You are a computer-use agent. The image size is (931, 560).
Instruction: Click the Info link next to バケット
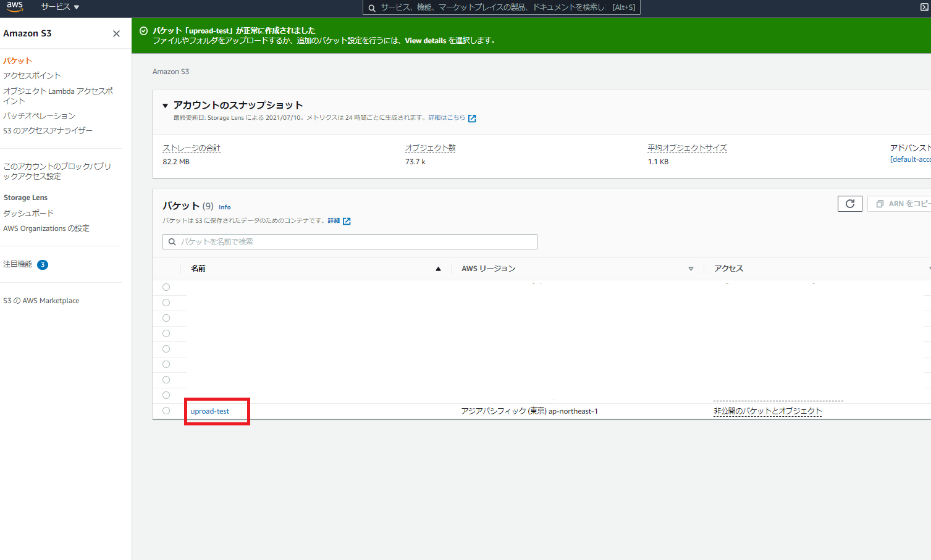(224, 207)
